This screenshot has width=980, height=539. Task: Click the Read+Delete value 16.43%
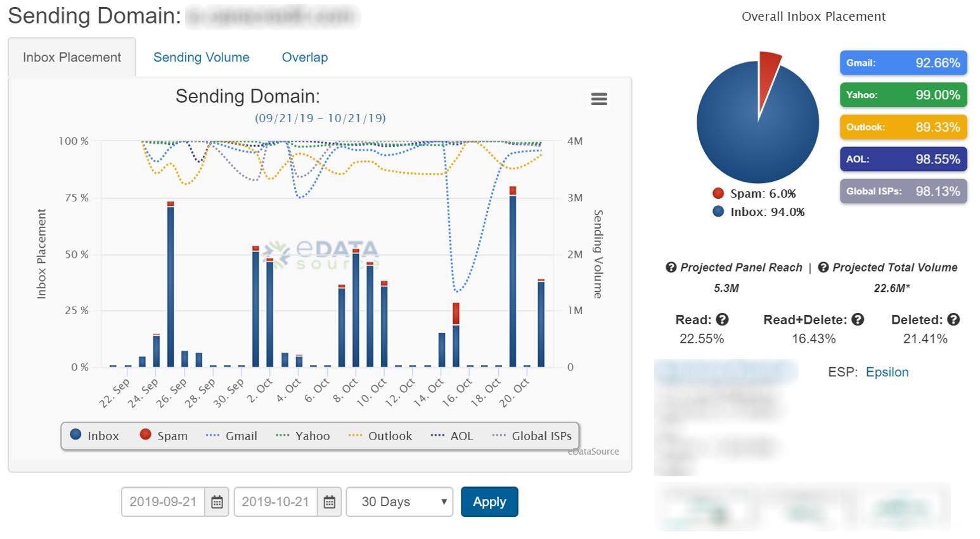click(x=814, y=339)
